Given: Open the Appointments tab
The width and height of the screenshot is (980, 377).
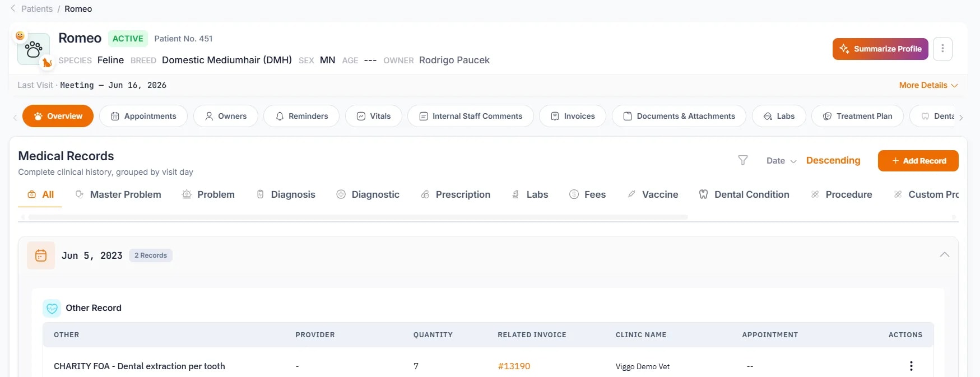Looking at the screenshot, I should pos(143,116).
